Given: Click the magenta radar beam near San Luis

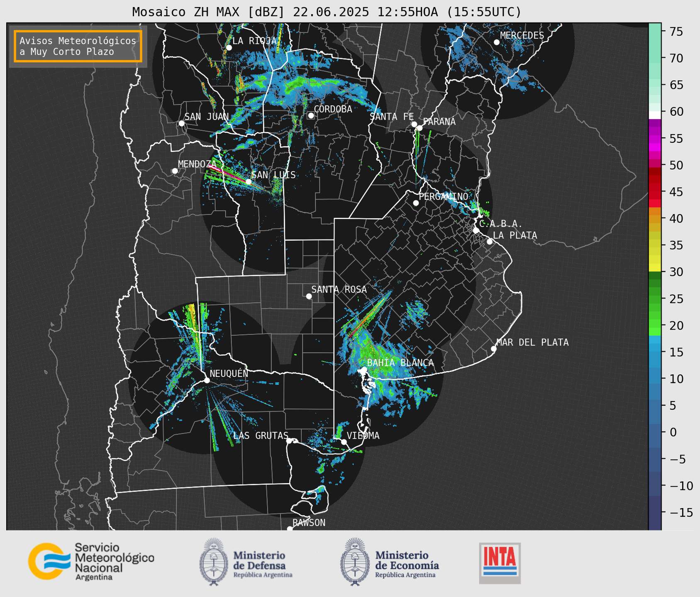Looking at the screenshot, I should pos(227,174).
